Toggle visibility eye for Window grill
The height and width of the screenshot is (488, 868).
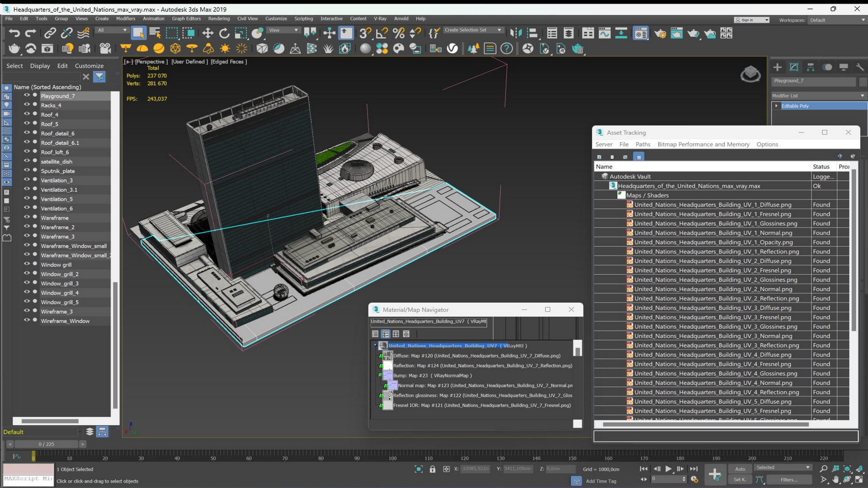point(27,264)
